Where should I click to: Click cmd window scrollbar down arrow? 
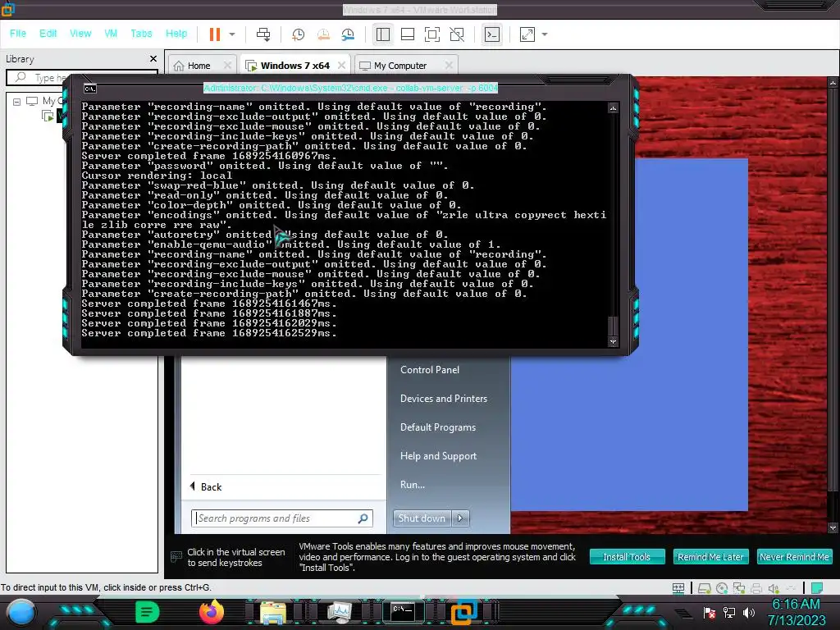click(613, 341)
